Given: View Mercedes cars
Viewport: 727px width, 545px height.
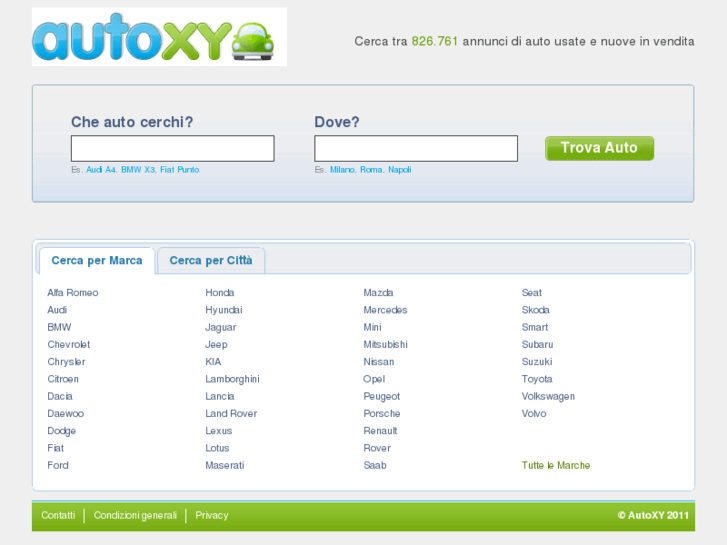Looking at the screenshot, I should (x=385, y=310).
